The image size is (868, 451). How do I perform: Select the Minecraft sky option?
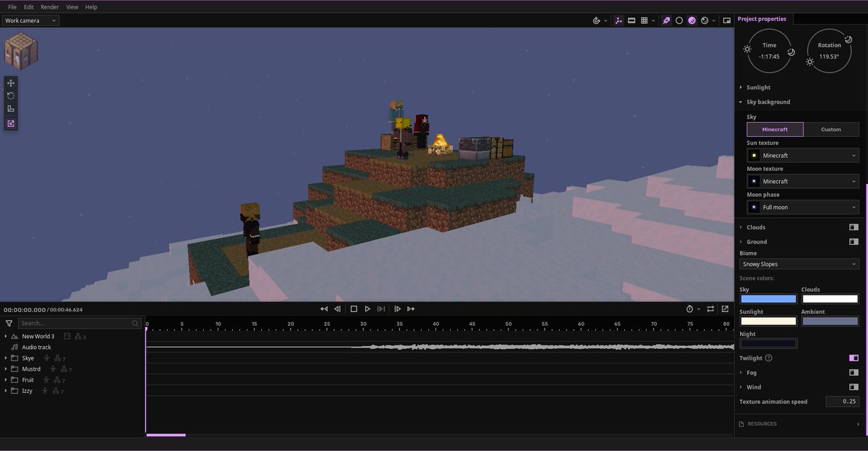pos(775,130)
